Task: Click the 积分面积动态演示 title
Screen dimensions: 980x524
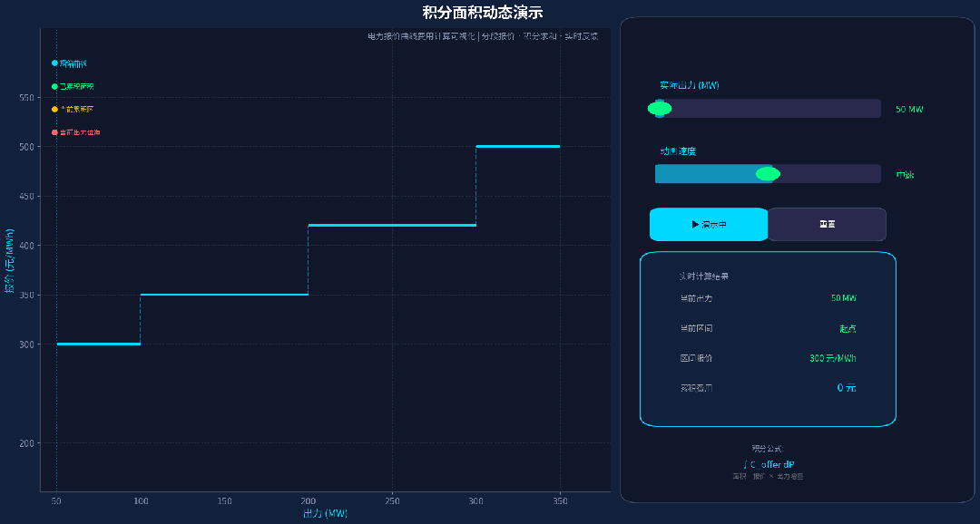Action: 483,12
